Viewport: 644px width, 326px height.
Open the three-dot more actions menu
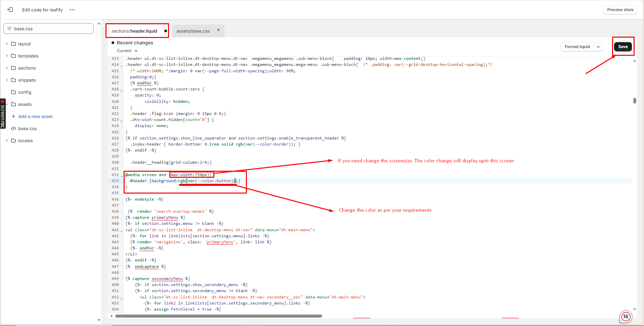[72, 10]
